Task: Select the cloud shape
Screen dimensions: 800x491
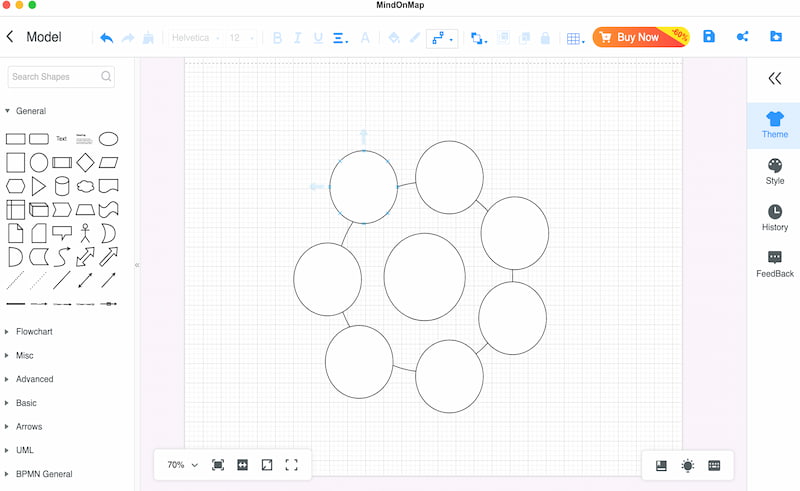Action: tap(85, 186)
